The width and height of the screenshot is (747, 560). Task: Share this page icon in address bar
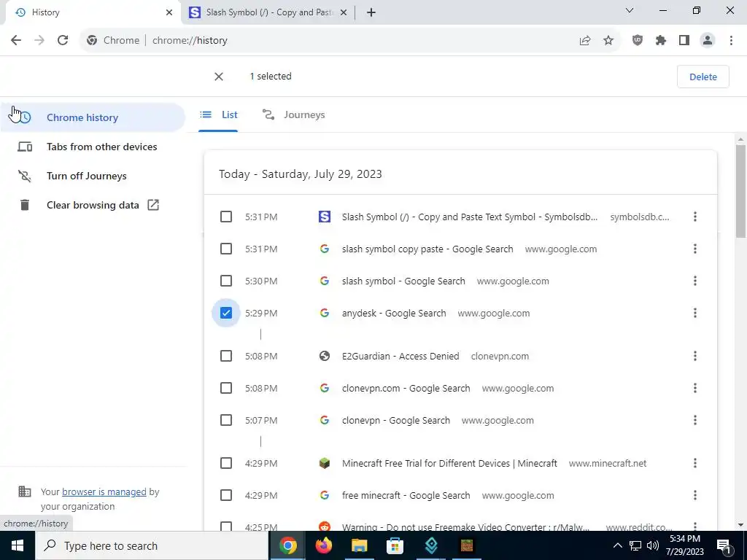[x=585, y=41]
